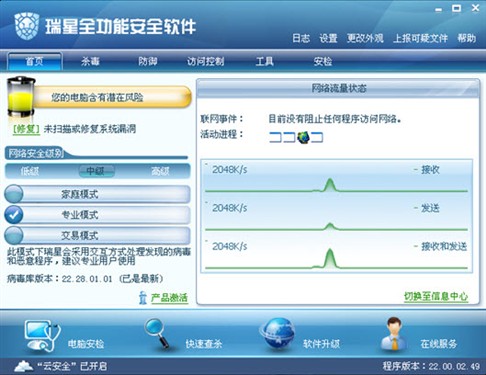
Task: Click the 产品激活 activation link
Action: click(x=169, y=298)
